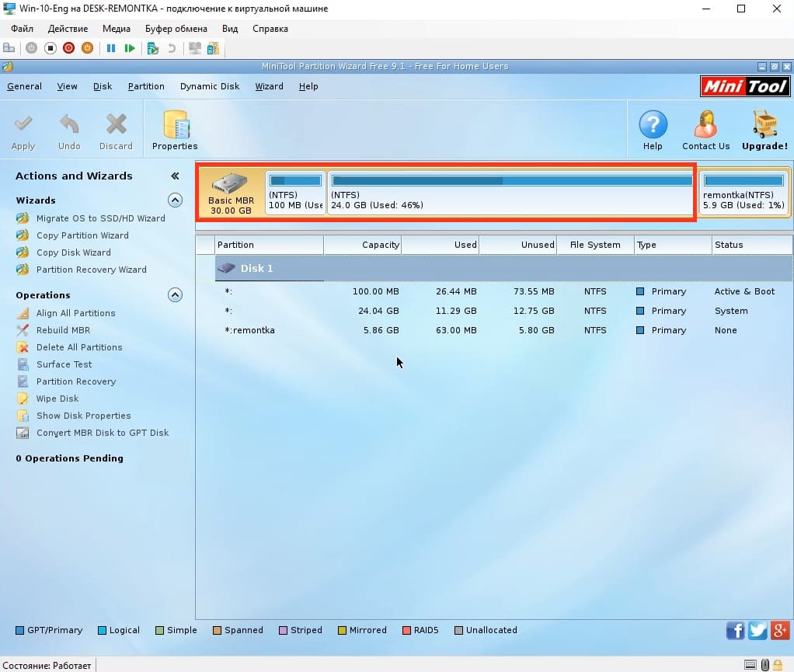
Task: Pause the virtual machine
Action: (x=111, y=48)
